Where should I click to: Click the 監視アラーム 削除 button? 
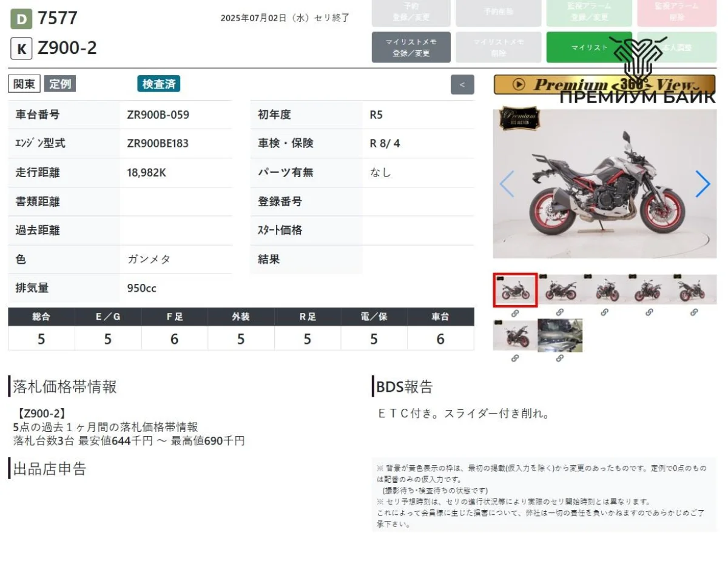(676, 13)
